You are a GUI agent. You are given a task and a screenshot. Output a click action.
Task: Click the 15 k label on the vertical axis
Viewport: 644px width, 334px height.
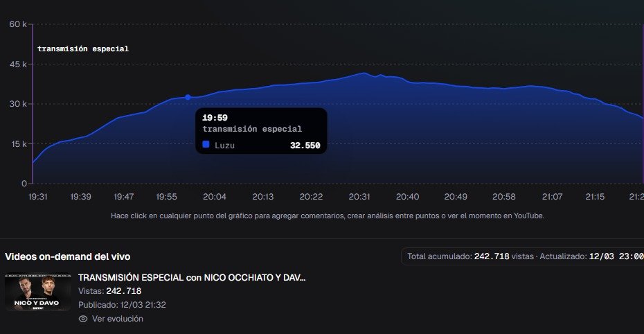(x=19, y=144)
